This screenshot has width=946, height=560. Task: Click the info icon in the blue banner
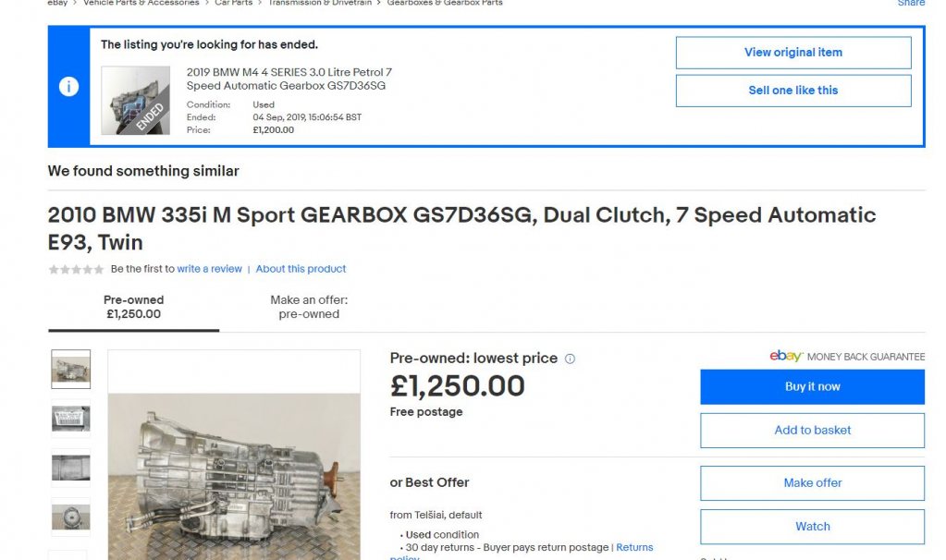point(68,87)
